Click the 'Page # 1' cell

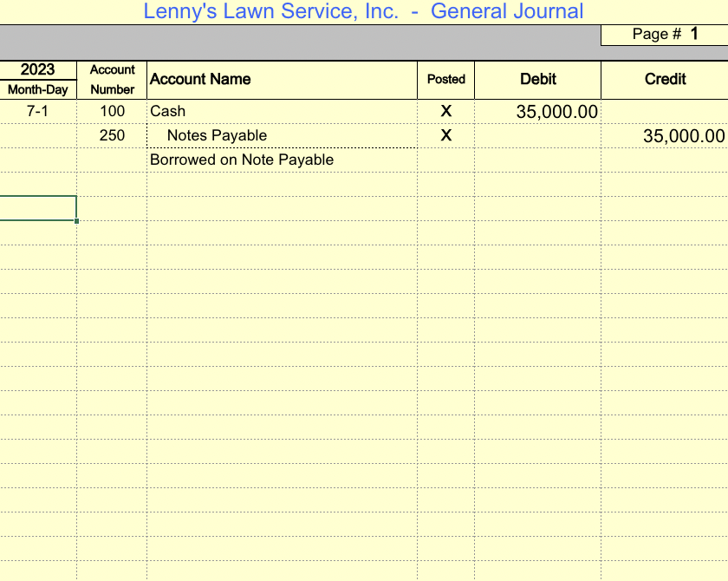tap(665, 35)
